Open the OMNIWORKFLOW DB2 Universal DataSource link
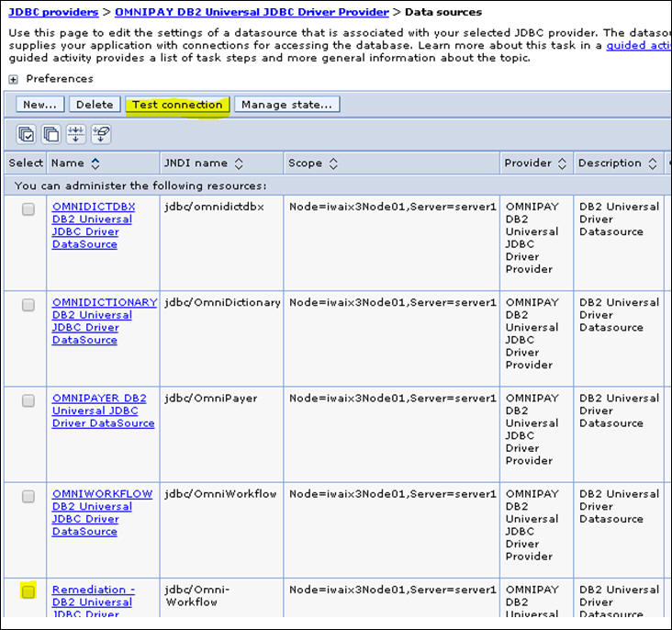 pyautogui.click(x=102, y=512)
